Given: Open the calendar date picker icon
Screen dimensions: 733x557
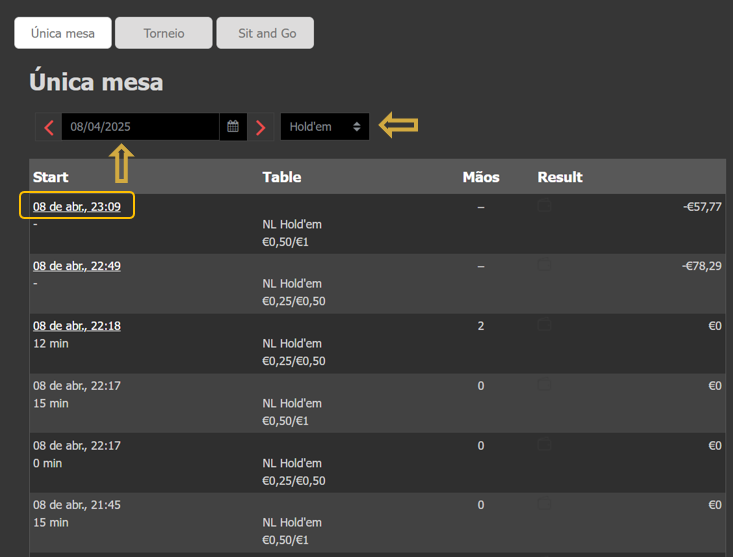Looking at the screenshot, I should [x=233, y=127].
